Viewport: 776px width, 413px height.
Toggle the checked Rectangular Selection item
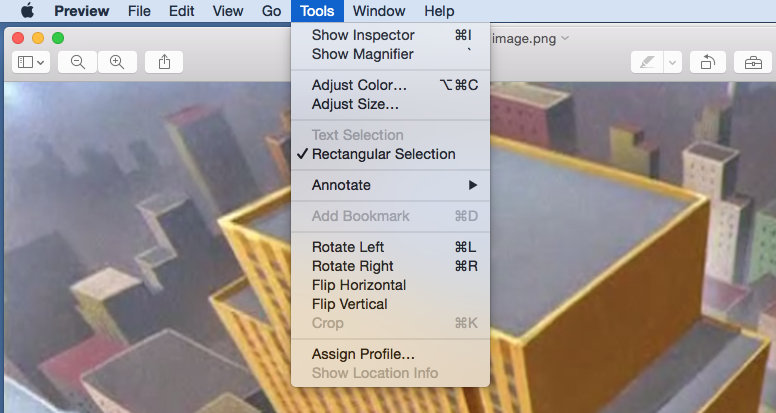point(383,154)
